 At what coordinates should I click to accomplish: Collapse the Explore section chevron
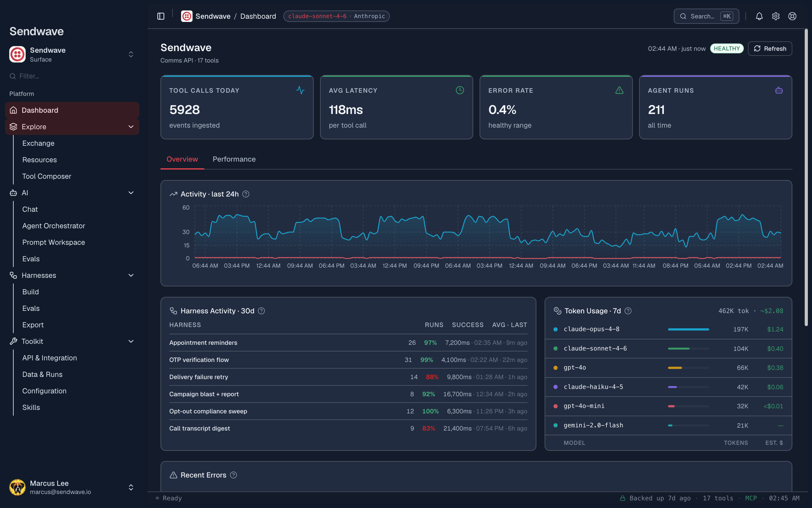click(131, 127)
